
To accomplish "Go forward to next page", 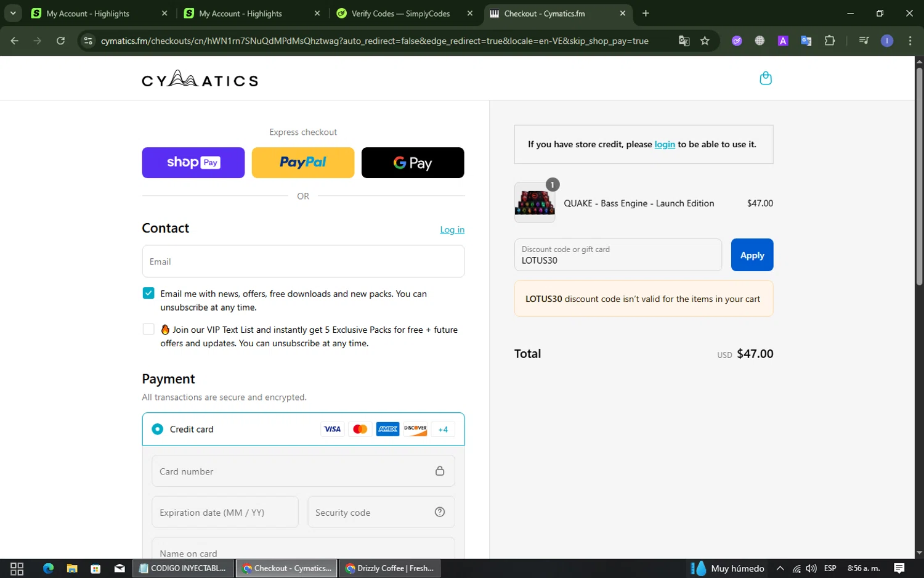I will pyautogui.click(x=38, y=41).
